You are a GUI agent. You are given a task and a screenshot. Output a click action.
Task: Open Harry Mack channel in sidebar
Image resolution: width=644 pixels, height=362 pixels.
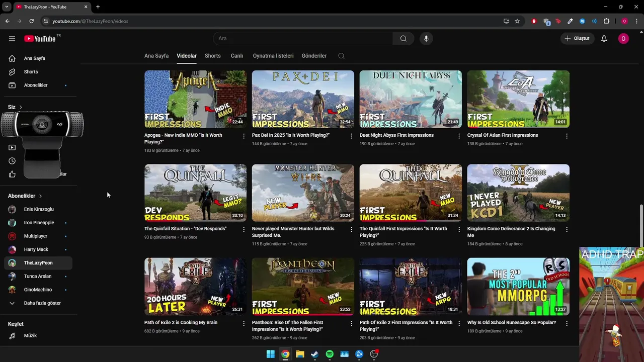tap(38, 249)
